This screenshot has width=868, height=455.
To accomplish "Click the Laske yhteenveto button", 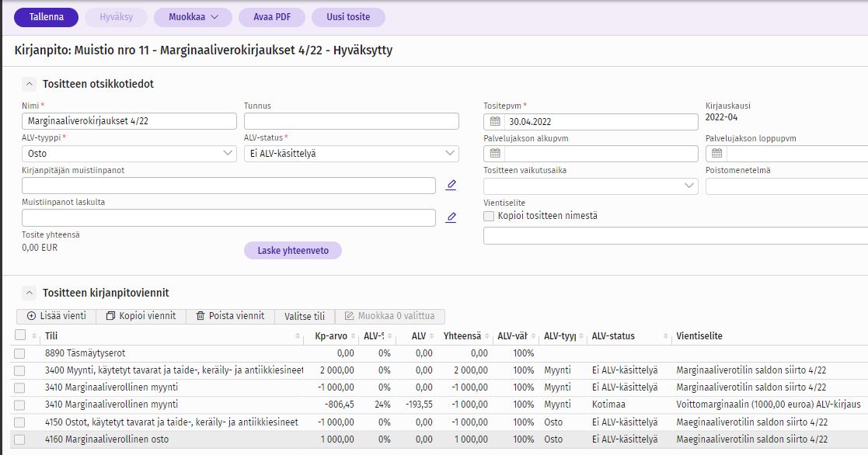I will click(x=293, y=251).
